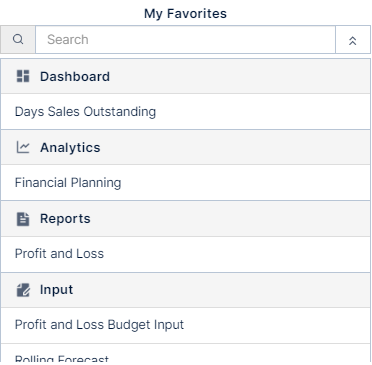
Task: Open the Profit and Loss report
Action: 186,254
